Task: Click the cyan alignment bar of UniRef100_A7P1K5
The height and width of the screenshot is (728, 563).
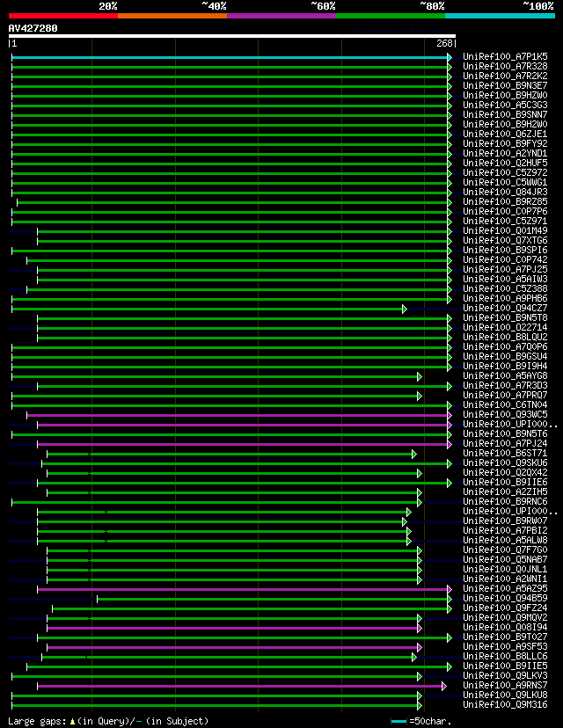Action: point(230,57)
